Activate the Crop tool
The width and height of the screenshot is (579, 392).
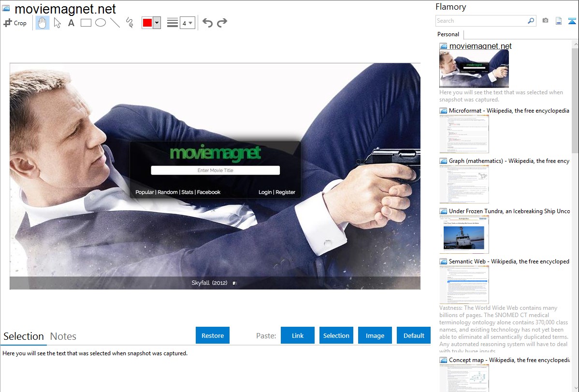pos(15,23)
